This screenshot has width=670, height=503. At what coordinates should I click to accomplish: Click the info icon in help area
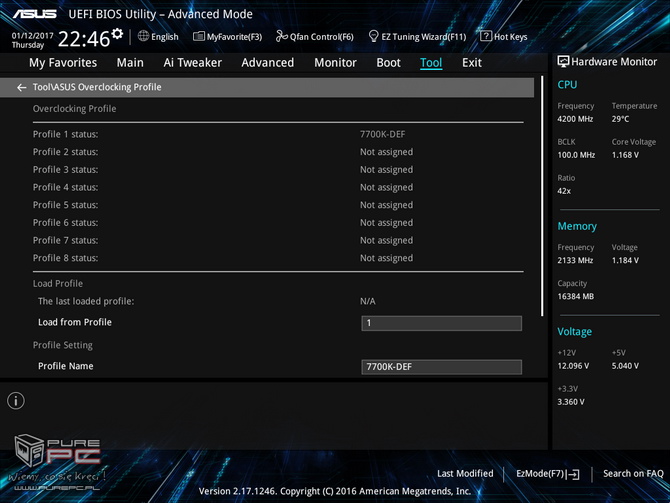[16, 400]
